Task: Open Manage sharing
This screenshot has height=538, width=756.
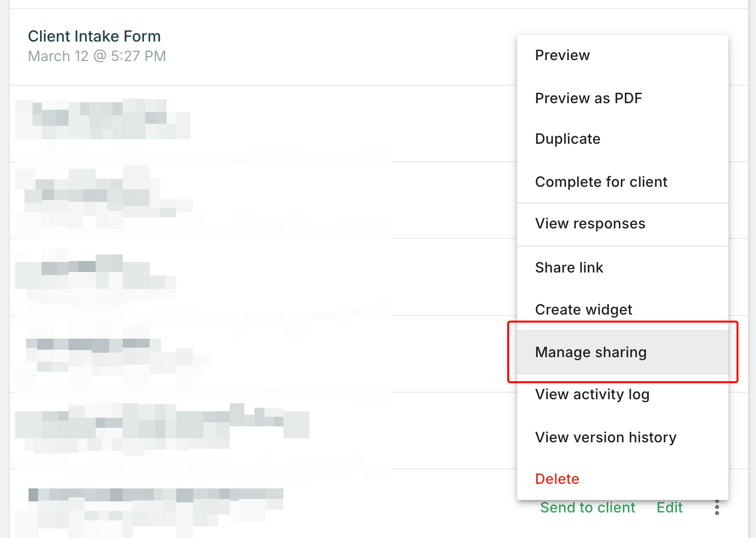Action: [591, 352]
